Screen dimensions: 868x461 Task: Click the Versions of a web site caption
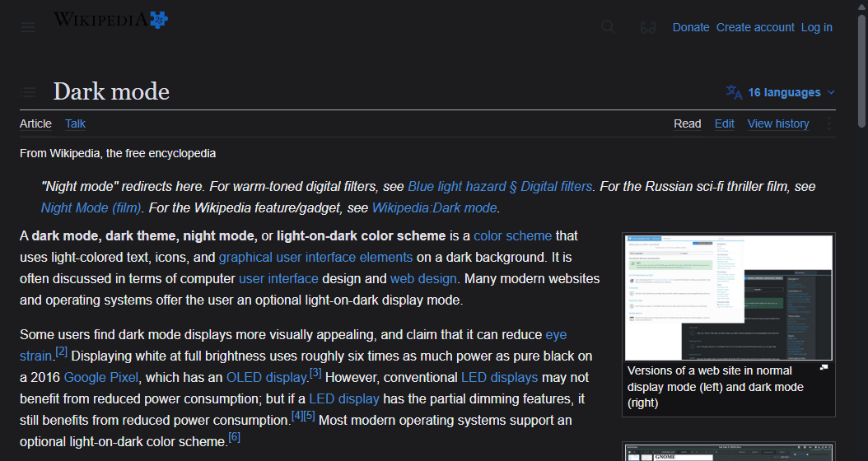715,386
